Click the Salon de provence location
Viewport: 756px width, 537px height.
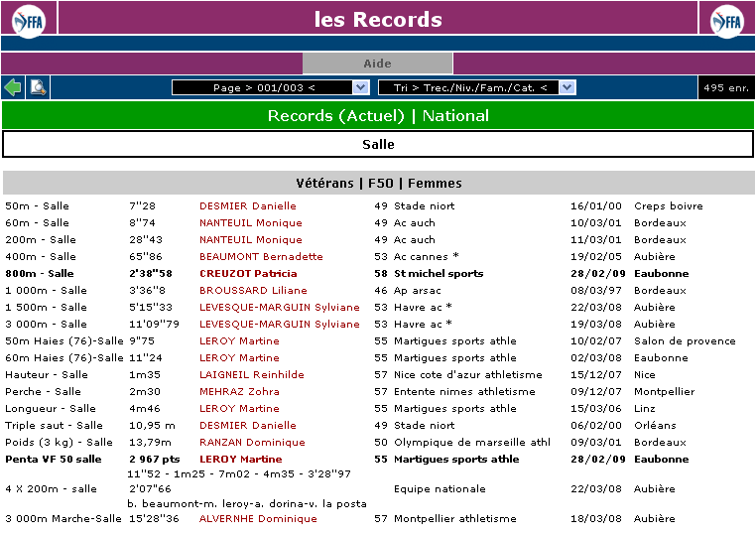coord(685,341)
